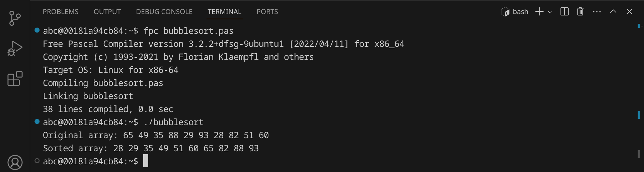Image resolution: width=644 pixels, height=172 pixels.
Task: Switch to the OUTPUT tab
Action: click(x=107, y=12)
